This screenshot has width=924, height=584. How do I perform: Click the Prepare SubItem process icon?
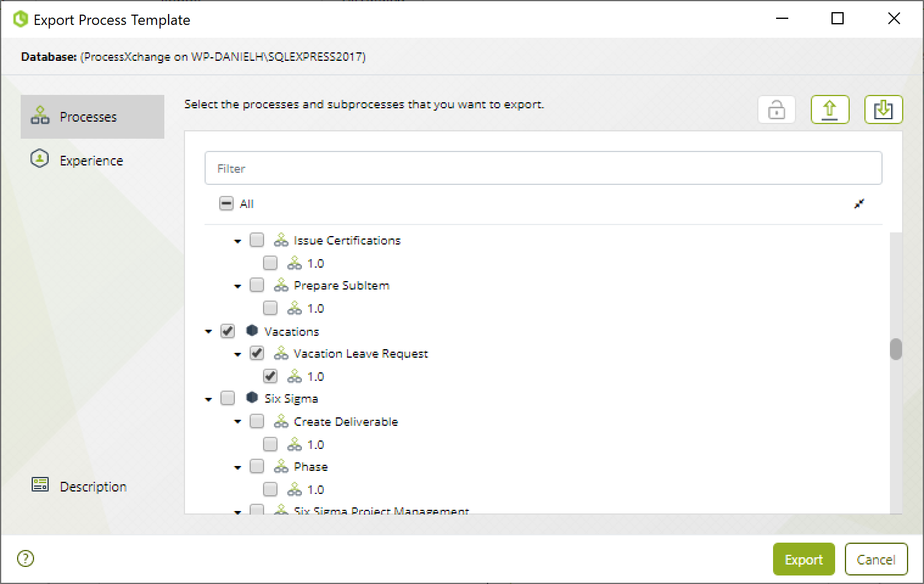pos(281,285)
